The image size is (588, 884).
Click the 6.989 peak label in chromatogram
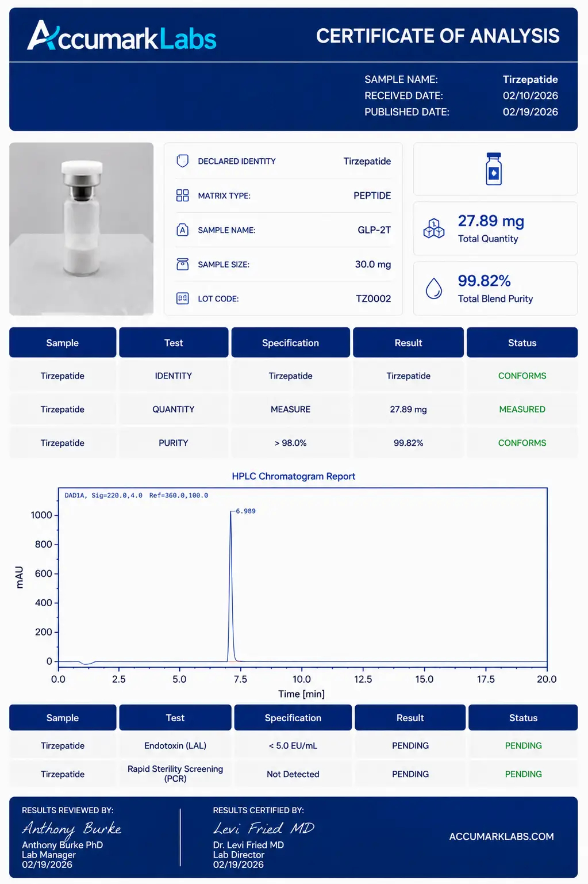(x=245, y=511)
